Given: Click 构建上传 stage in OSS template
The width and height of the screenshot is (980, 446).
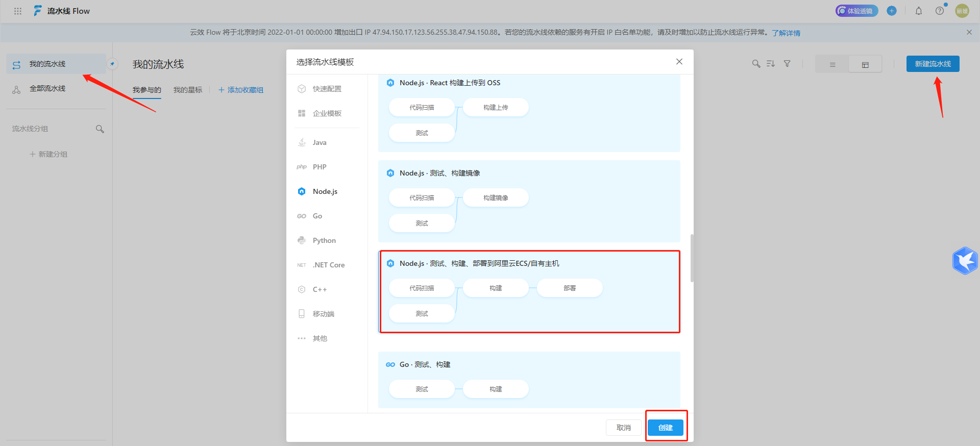Looking at the screenshot, I should 496,107.
